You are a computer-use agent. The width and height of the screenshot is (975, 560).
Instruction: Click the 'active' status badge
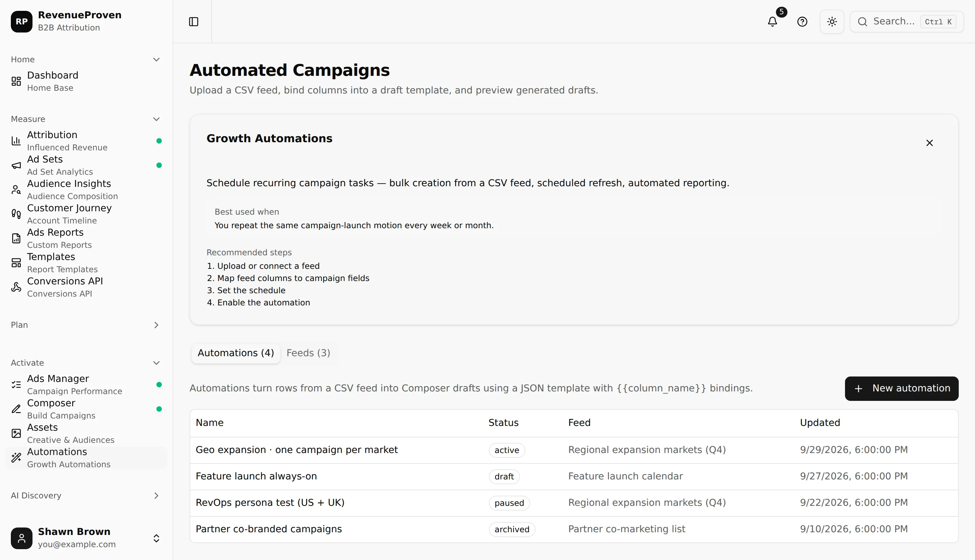506,450
